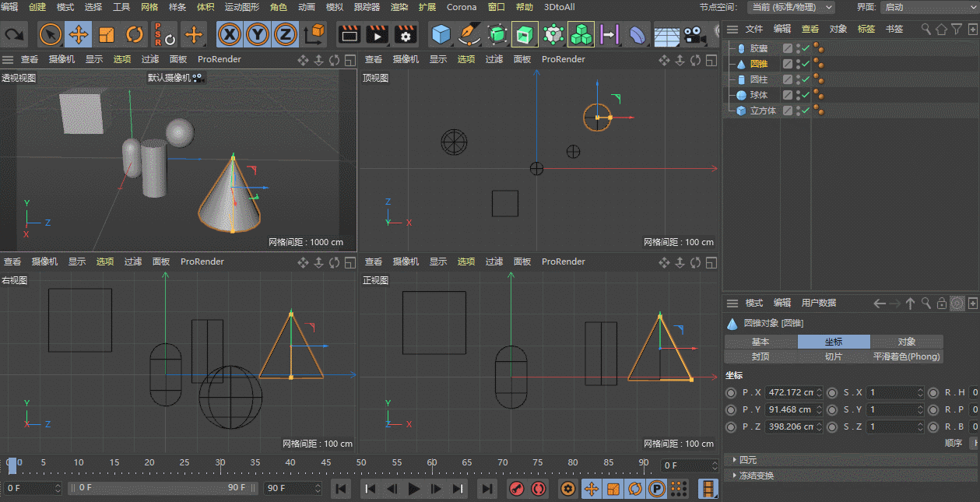The image size is (980, 502).
Task: Open the 节点空间 dropdown
Action: pos(791,7)
